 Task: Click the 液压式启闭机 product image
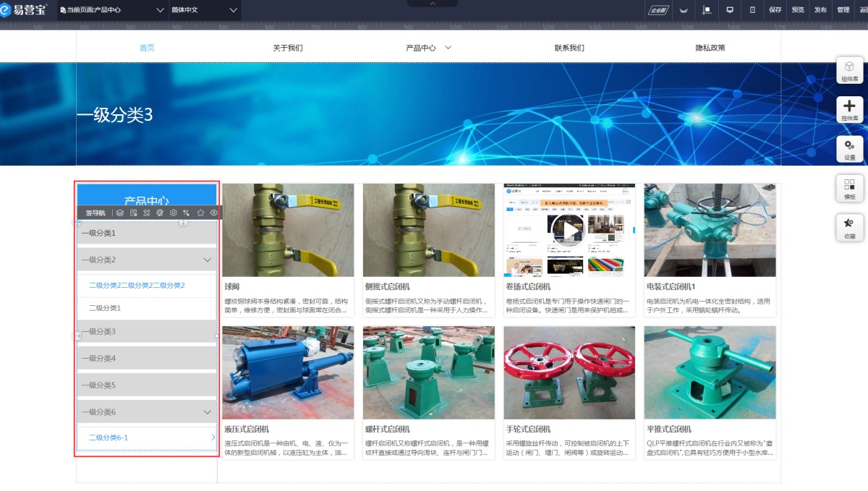(288, 372)
